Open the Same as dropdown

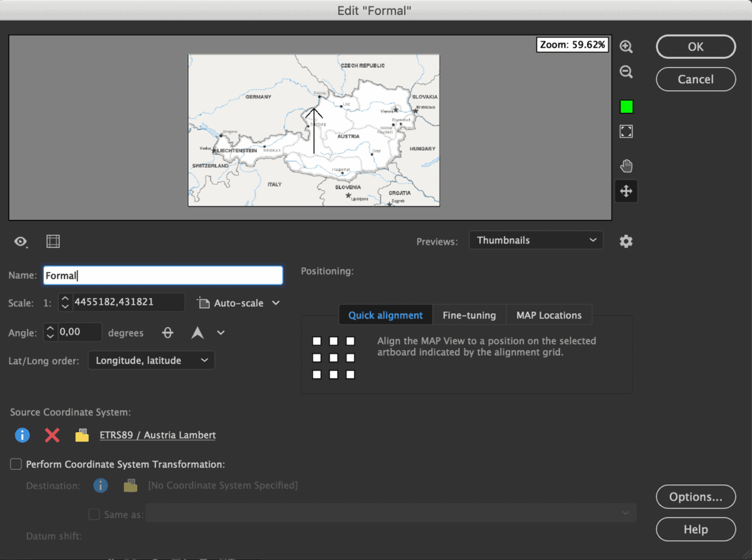tap(391, 513)
